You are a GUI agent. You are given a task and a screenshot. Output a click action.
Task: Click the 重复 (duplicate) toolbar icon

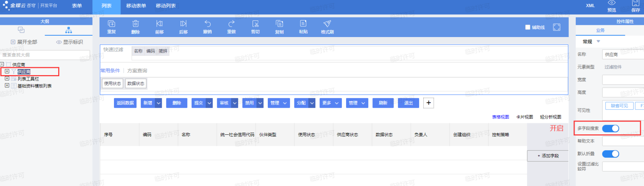pyautogui.click(x=111, y=24)
